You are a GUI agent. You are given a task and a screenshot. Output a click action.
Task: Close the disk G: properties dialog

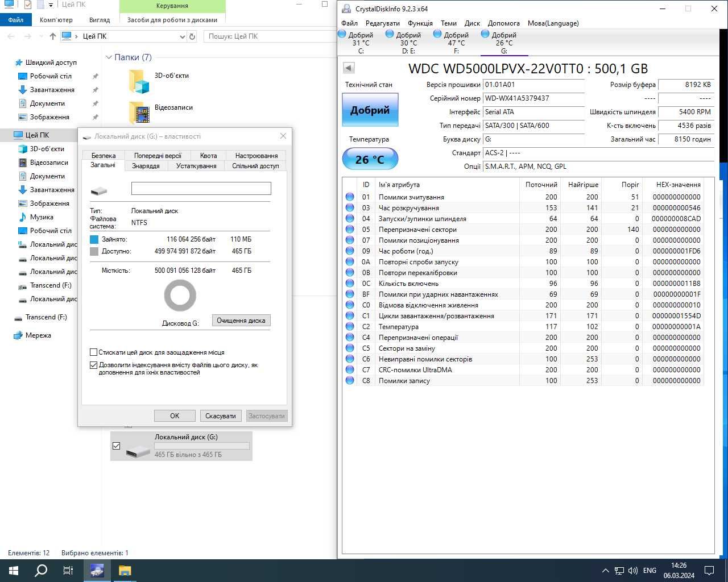click(283, 136)
